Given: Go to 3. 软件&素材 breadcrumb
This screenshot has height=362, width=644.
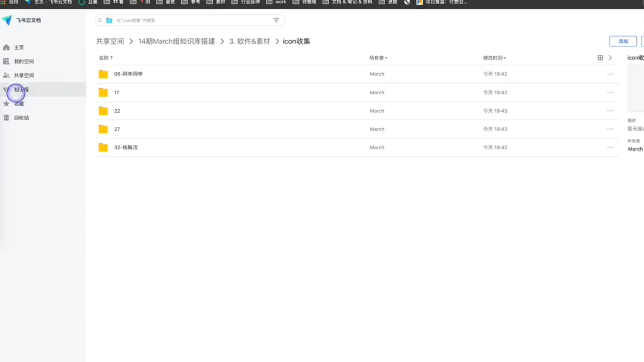Looking at the screenshot, I should coord(250,41).
